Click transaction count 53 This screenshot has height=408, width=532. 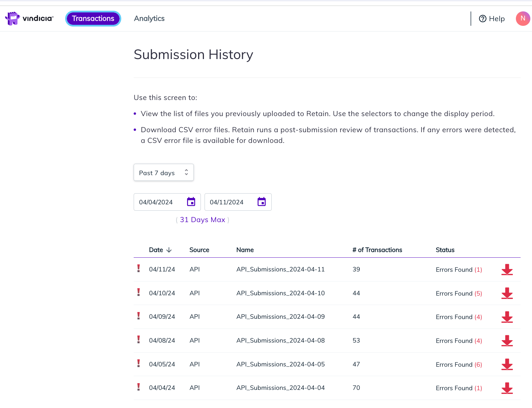point(356,341)
